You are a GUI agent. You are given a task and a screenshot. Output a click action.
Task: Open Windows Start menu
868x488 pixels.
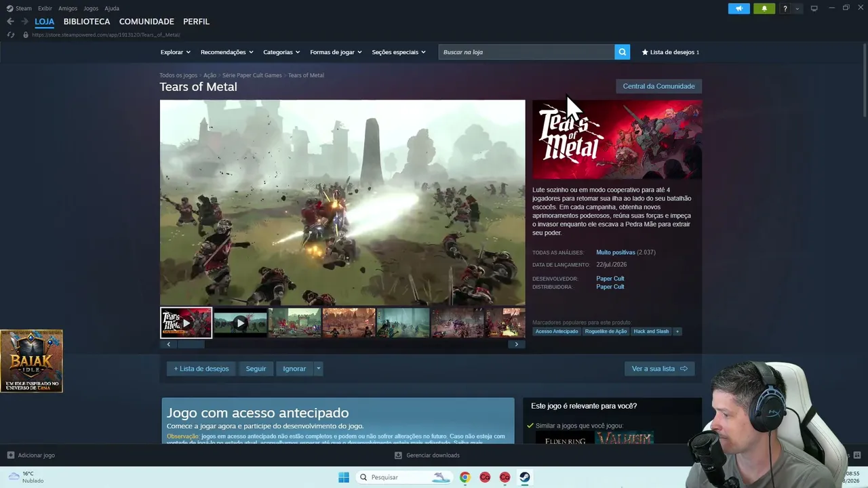point(344,477)
